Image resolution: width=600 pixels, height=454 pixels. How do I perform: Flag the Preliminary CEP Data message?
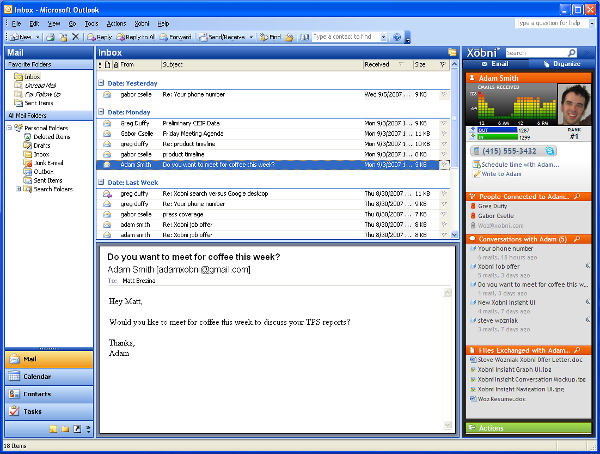click(444, 123)
